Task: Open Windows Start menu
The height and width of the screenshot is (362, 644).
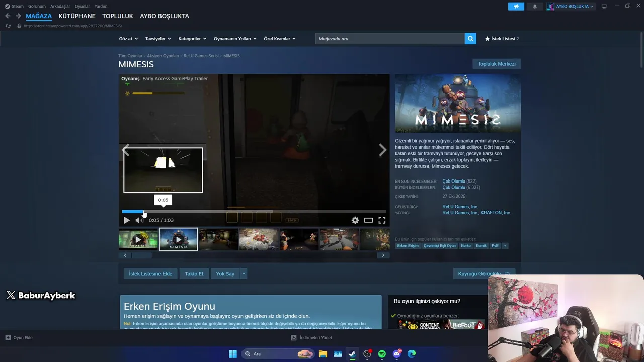Action: (233, 354)
